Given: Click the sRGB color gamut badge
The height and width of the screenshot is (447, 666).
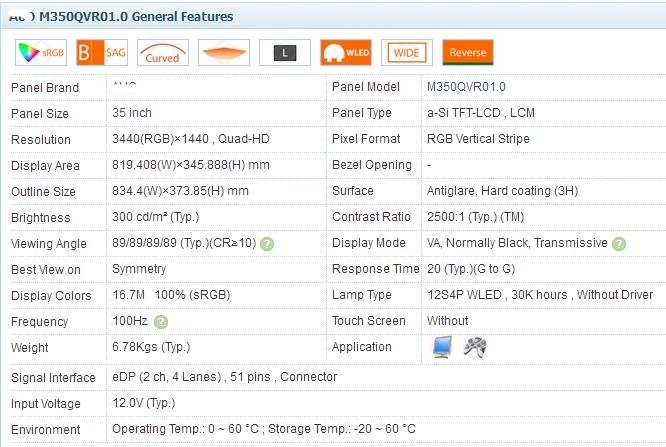Looking at the screenshot, I should point(41,53).
